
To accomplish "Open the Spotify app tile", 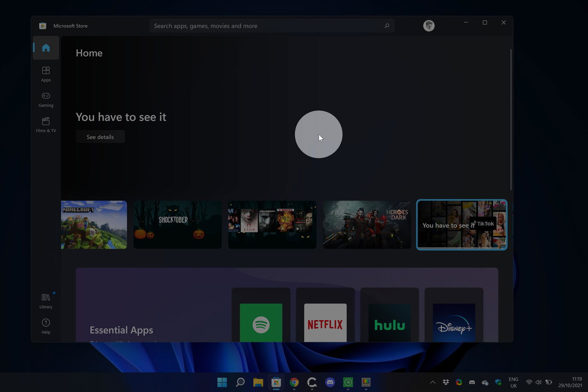I will [261, 315].
